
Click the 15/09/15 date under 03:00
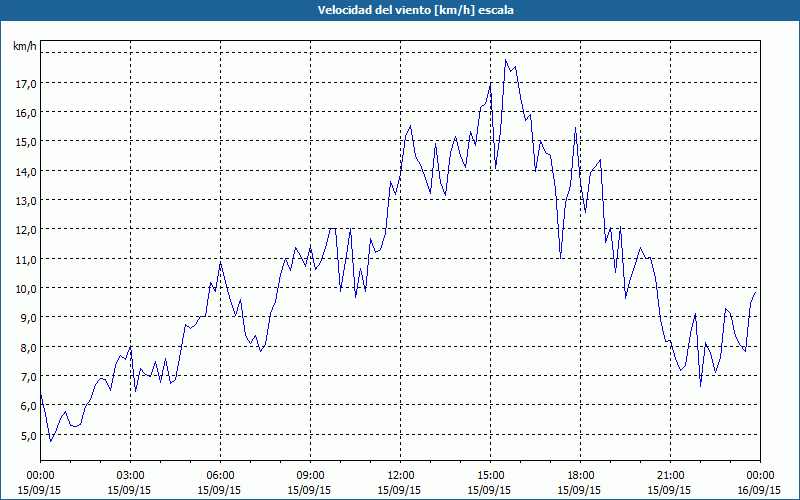129,490
